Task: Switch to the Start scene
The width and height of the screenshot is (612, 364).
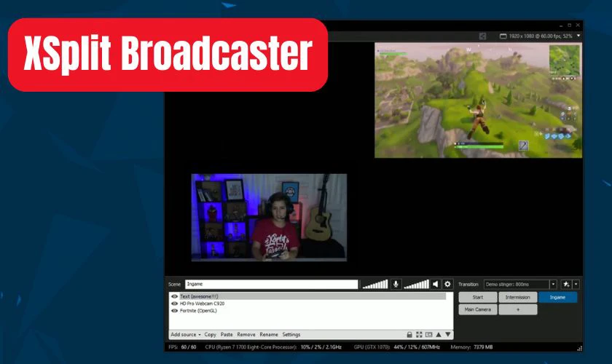Action: (x=478, y=297)
